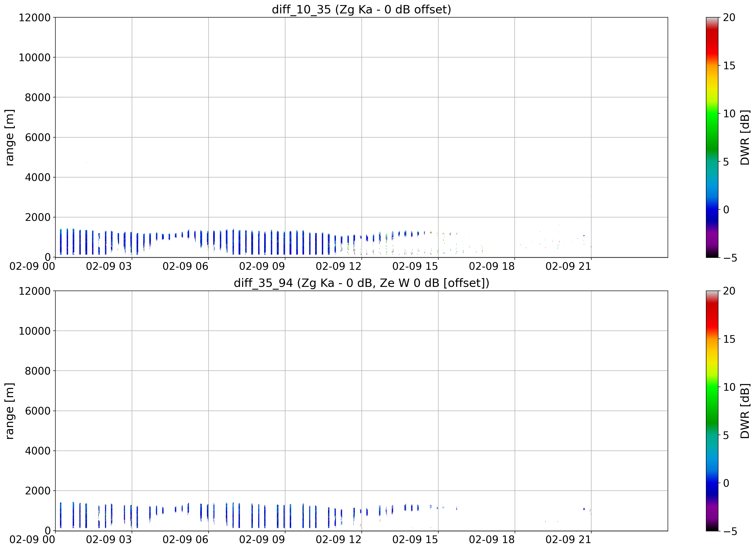Click the 15 label on the top colorbar
This screenshot has height=550, width=756.
tap(729, 66)
